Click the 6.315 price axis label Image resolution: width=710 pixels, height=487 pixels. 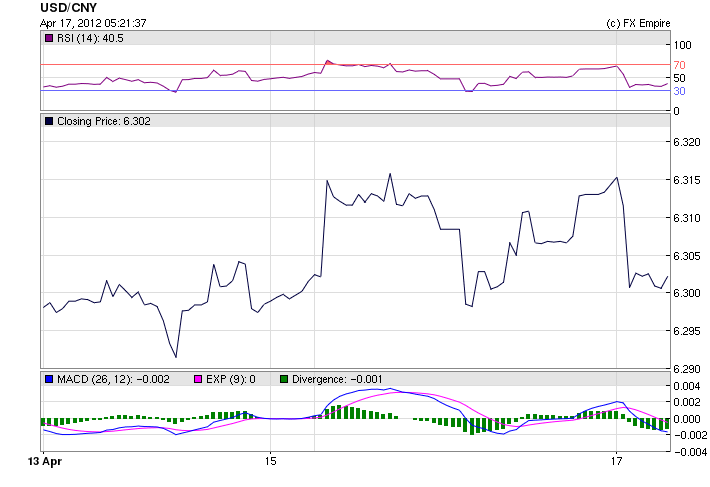click(686, 180)
